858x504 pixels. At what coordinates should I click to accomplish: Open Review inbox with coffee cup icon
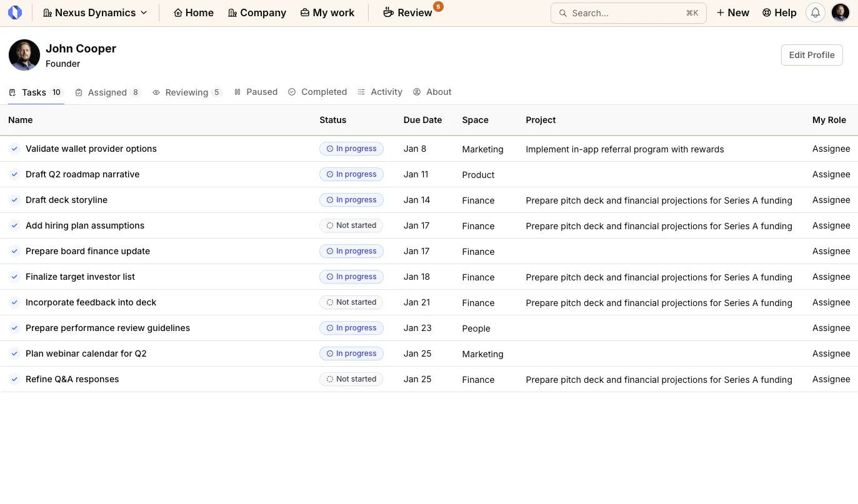click(388, 12)
